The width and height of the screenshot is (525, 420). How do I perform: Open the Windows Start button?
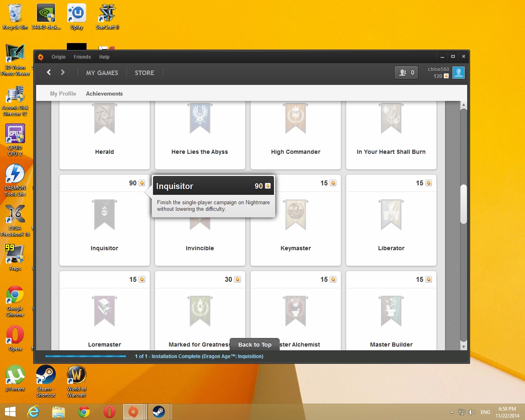(10, 411)
